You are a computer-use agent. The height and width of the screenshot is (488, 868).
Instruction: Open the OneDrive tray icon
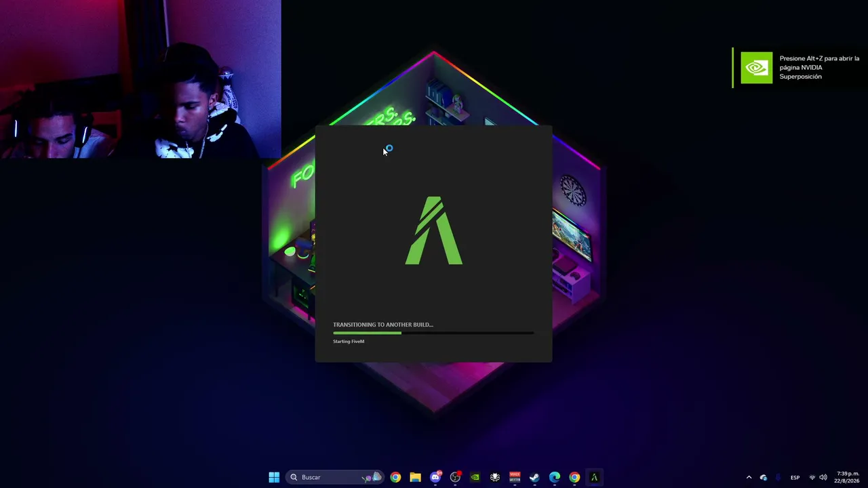(764, 477)
